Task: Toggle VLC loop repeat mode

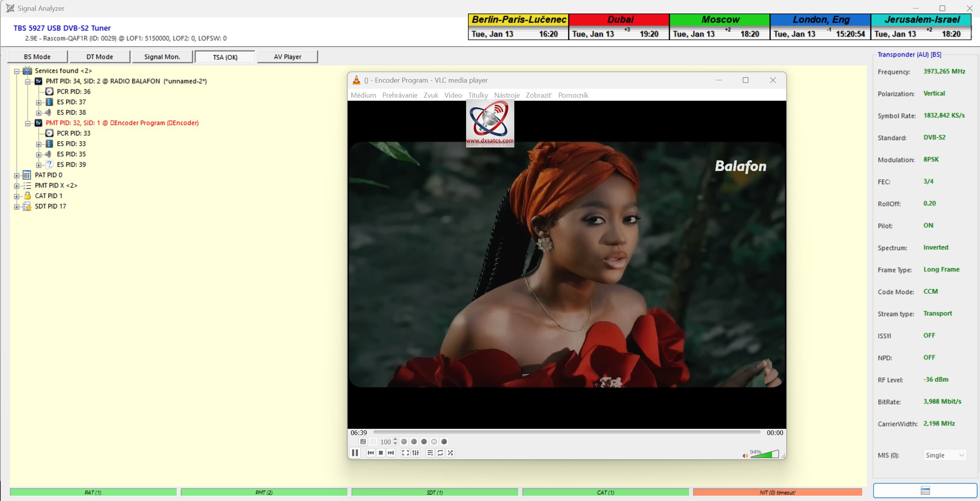Action: (x=440, y=453)
